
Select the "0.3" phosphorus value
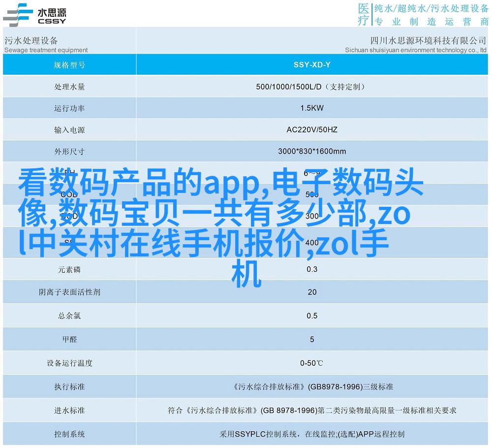click(312, 269)
